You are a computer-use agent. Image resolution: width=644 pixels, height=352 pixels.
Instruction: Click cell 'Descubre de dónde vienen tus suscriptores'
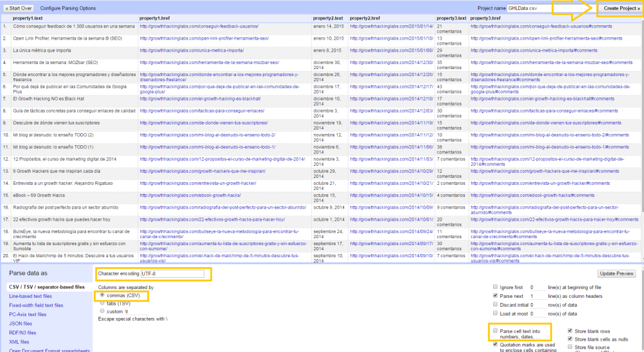click(56, 123)
